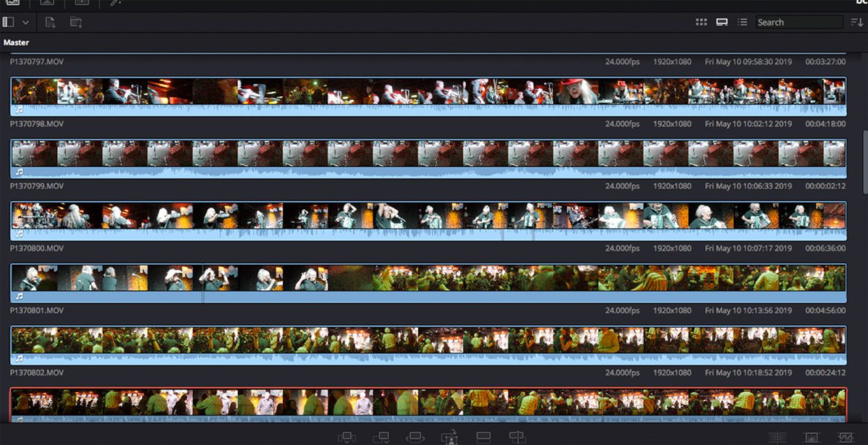
Task: Click the Import Media icon
Action: coord(50,22)
